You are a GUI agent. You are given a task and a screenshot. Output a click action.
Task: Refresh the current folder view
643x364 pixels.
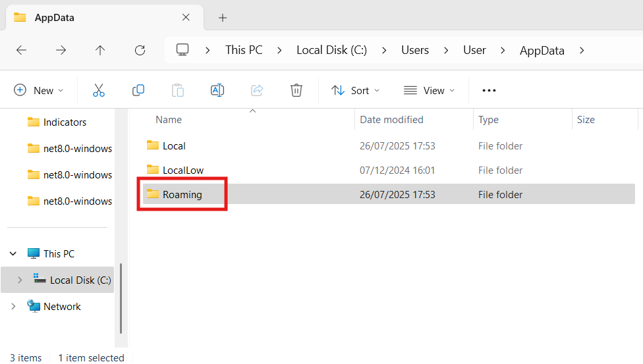pyautogui.click(x=140, y=51)
